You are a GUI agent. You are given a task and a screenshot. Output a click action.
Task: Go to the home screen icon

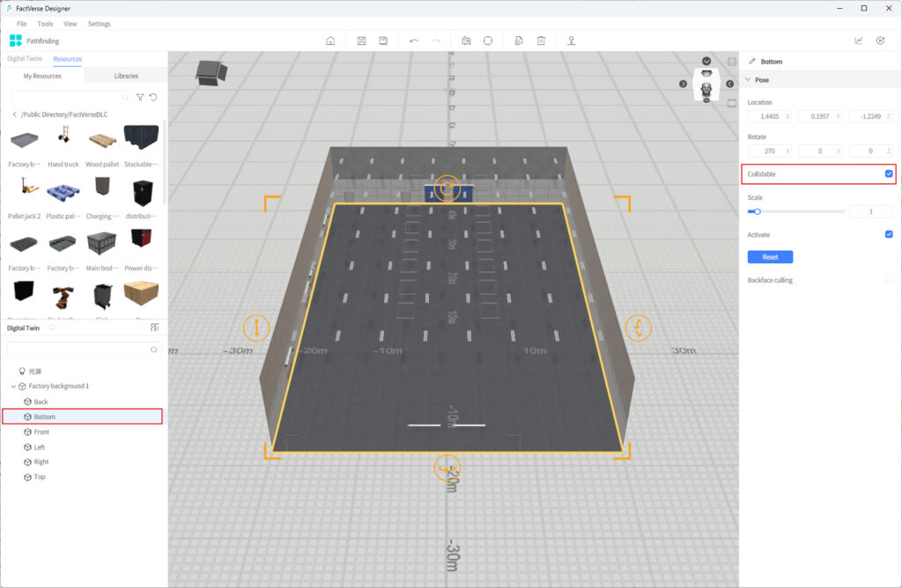click(x=330, y=40)
